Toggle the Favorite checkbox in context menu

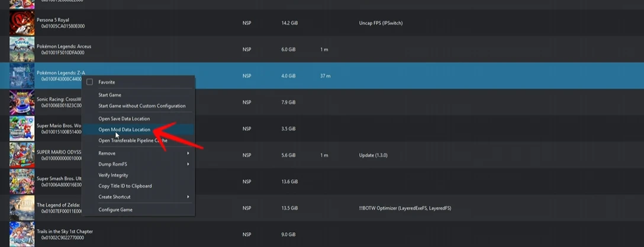pos(90,82)
